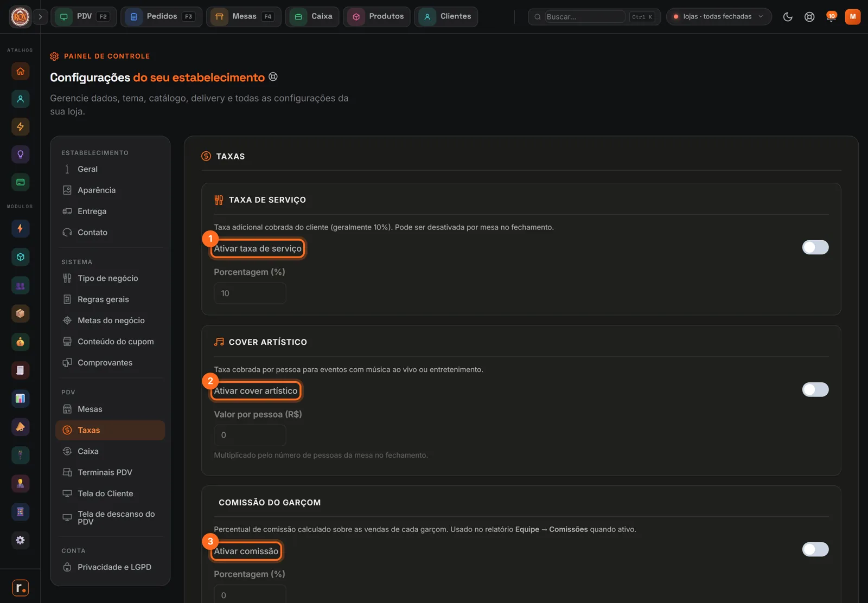Click the user avatar M button

853,17
